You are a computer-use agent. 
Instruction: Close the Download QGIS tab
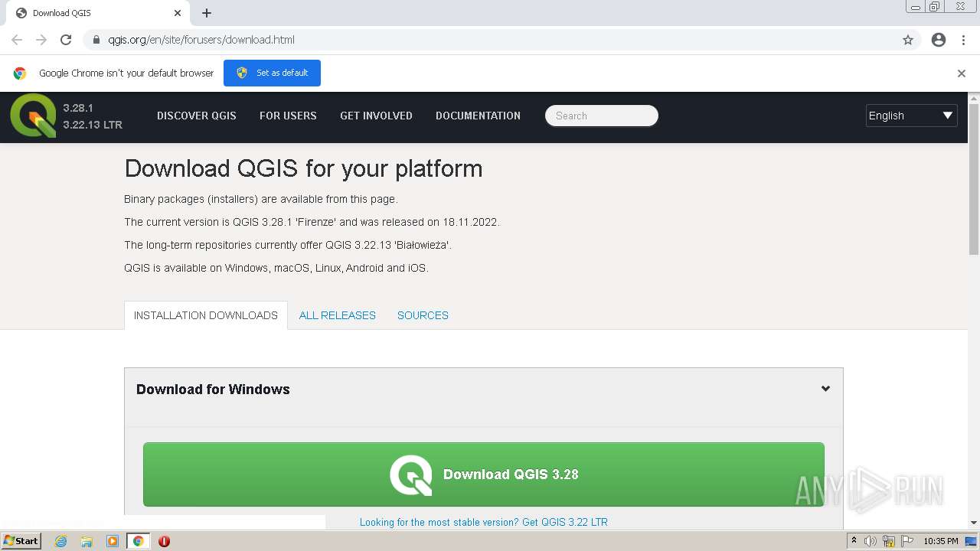178,13
